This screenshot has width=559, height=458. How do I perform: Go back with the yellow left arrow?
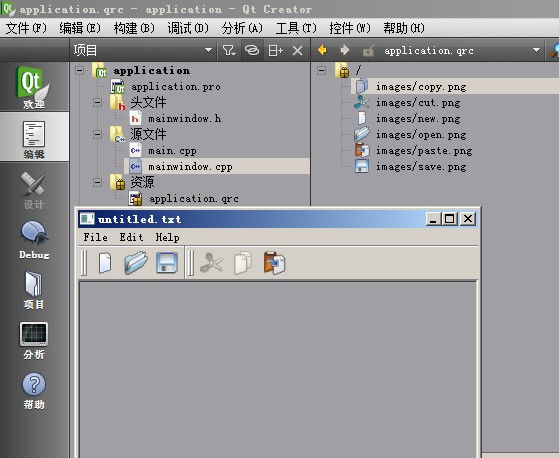tap(322, 50)
